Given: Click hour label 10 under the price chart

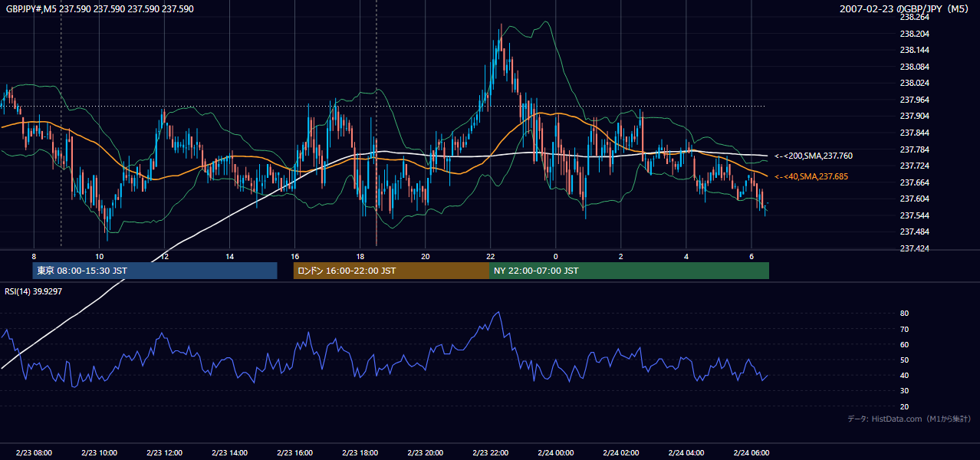Looking at the screenshot, I should pyautogui.click(x=99, y=256).
